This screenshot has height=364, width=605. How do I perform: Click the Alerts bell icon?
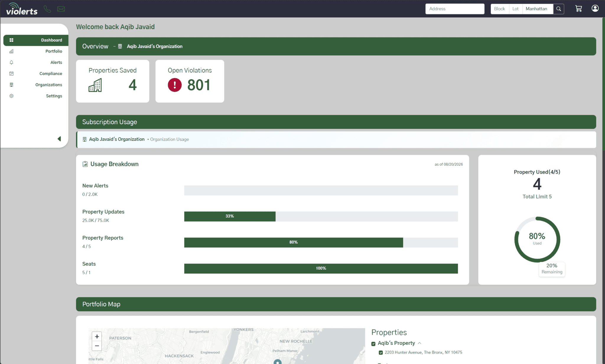[x=11, y=62]
